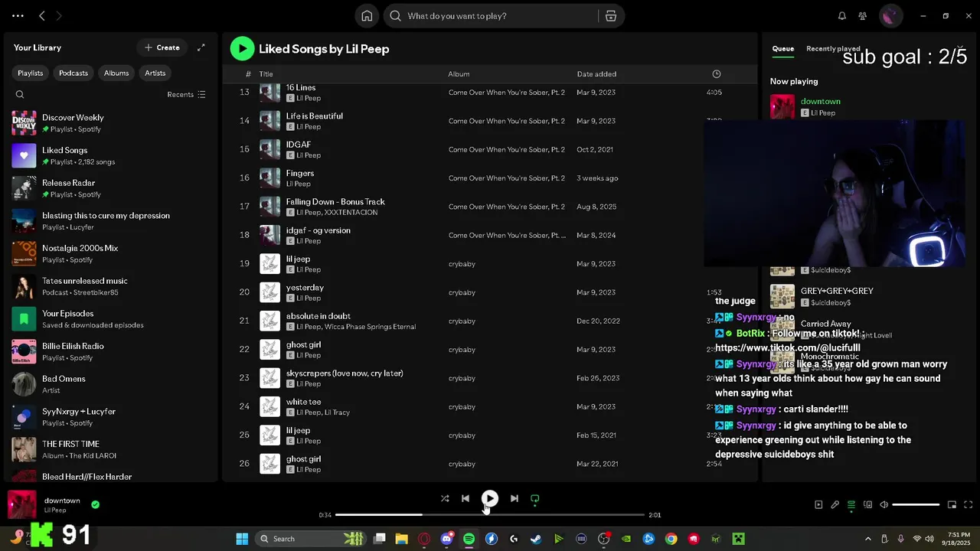Skip to the next track
Screen dimensions: 980x551
514,498
